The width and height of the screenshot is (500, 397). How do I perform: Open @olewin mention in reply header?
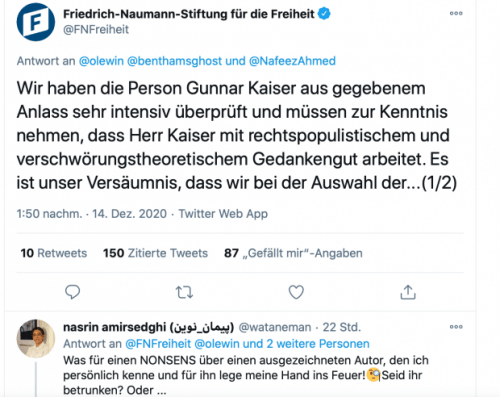(x=101, y=61)
